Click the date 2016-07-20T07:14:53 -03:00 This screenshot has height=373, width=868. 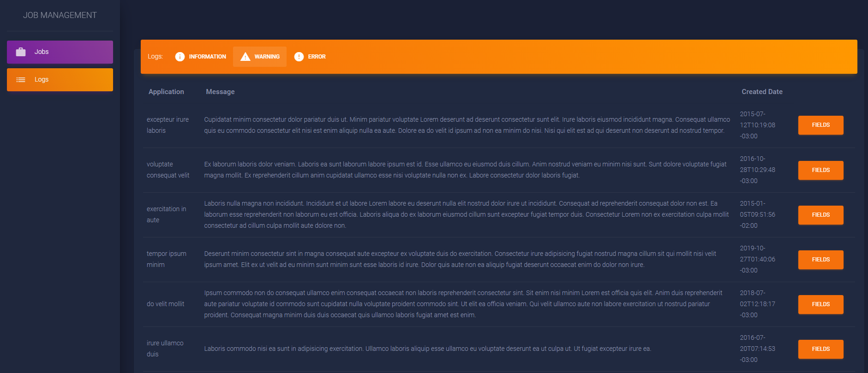coord(758,349)
